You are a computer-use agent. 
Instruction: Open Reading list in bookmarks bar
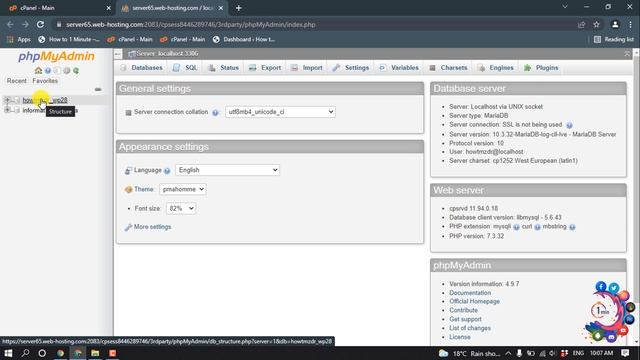[x=613, y=39]
